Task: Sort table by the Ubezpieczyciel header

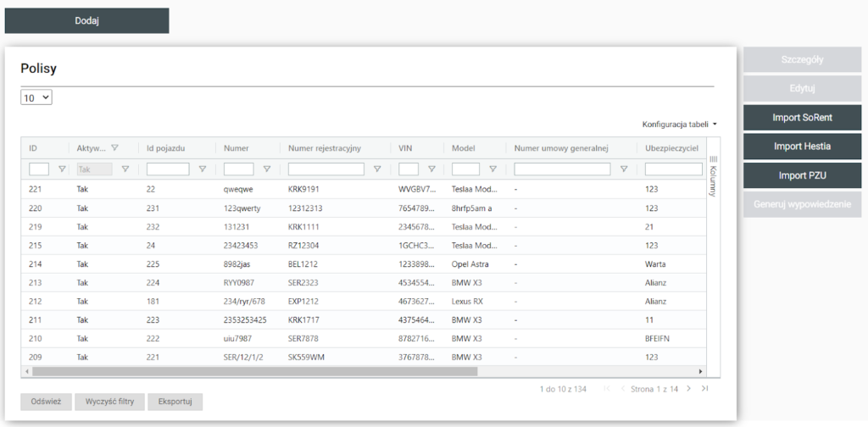Action: coord(670,148)
